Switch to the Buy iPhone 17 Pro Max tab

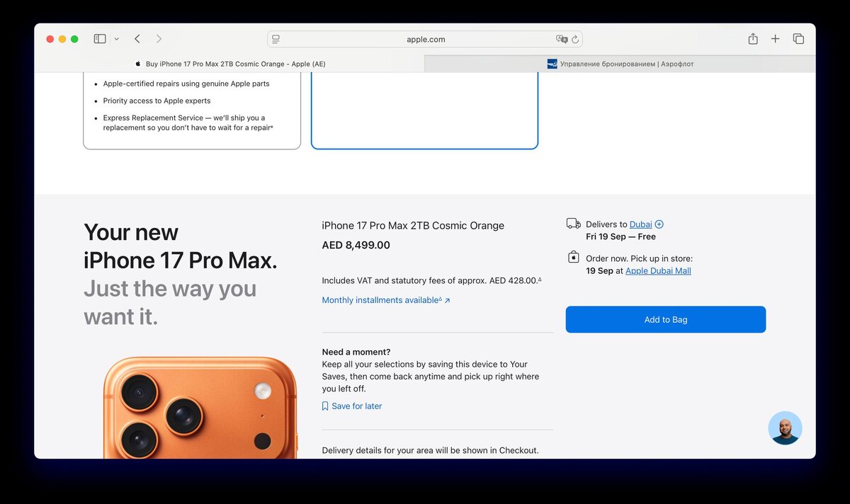coord(229,64)
